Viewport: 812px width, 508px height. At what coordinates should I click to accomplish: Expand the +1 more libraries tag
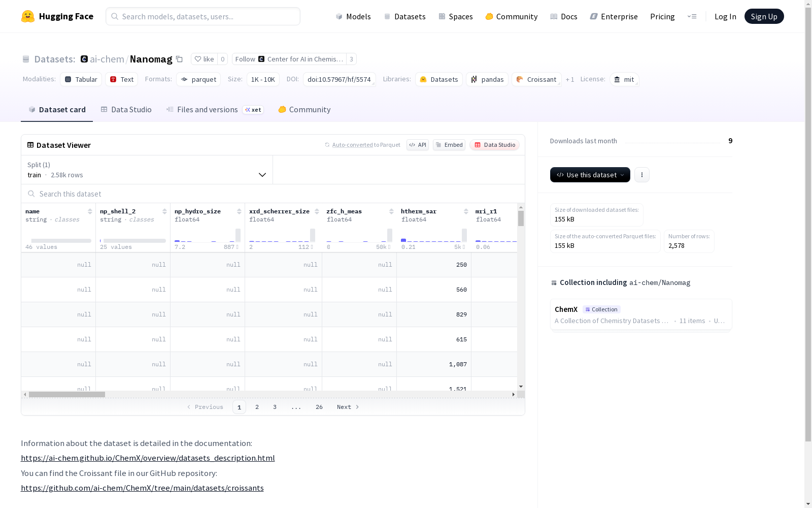pos(570,79)
